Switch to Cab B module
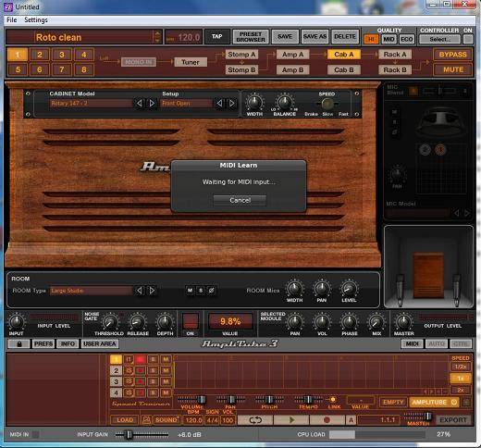 pos(344,70)
